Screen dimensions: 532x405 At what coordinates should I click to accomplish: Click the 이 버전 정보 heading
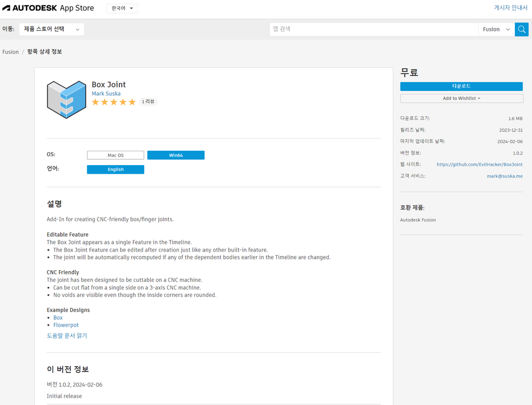pos(68,369)
